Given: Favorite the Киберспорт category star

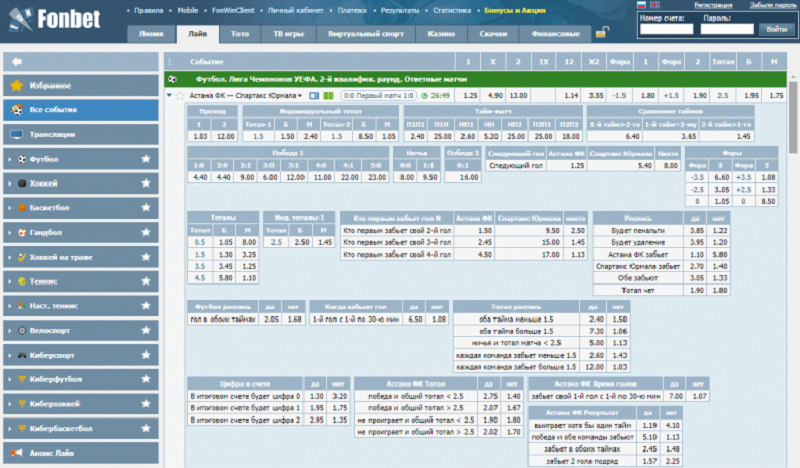Looking at the screenshot, I should point(146,355).
